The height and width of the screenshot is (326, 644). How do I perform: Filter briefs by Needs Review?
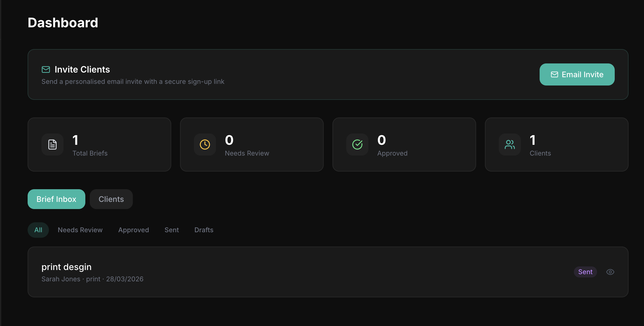click(80, 230)
